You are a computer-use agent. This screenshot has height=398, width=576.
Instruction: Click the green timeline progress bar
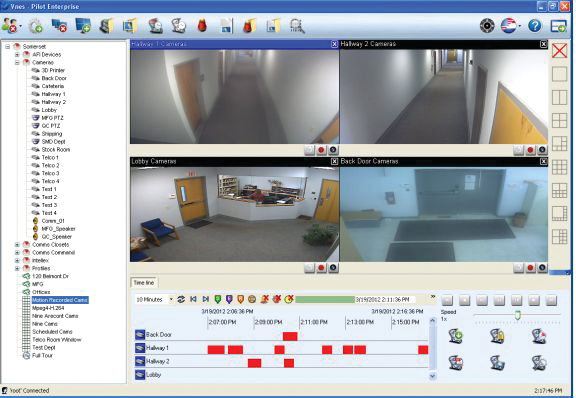tap(325, 300)
